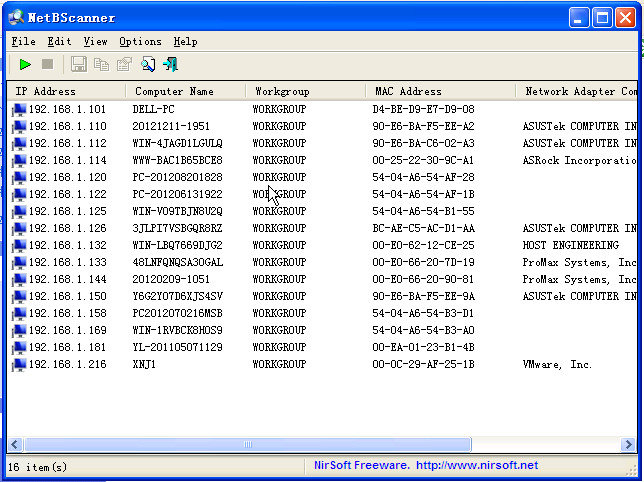Select the row with computer name XNJ1
Screen dimensions: 644x482
144,365
